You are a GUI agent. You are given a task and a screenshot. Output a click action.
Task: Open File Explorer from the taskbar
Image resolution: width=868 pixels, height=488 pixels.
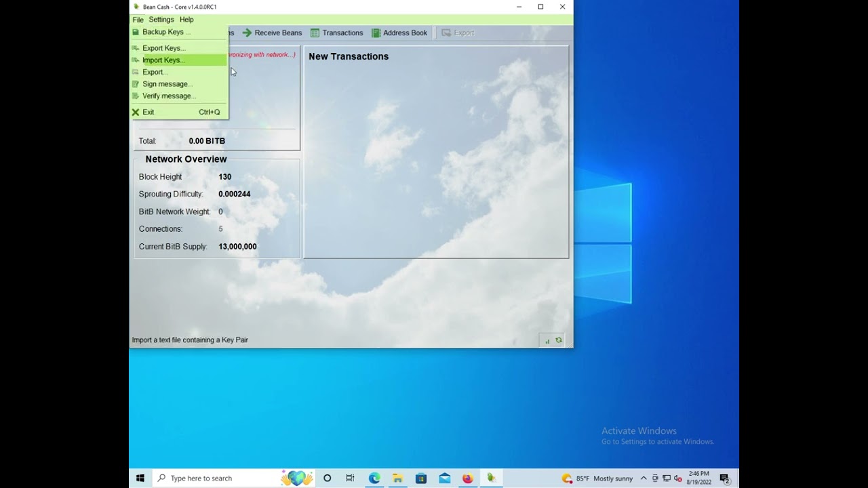coord(397,479)
